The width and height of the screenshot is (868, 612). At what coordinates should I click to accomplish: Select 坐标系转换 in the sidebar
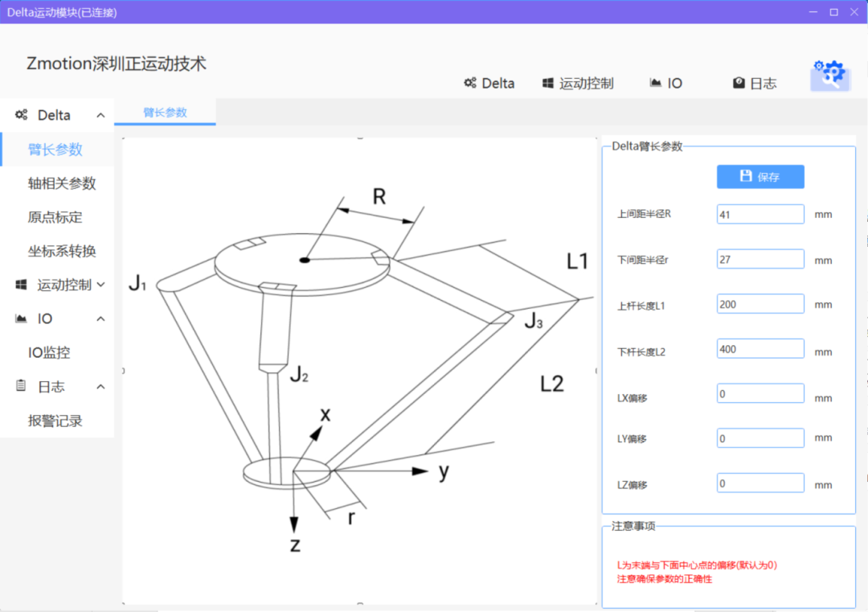pos(58,251)
